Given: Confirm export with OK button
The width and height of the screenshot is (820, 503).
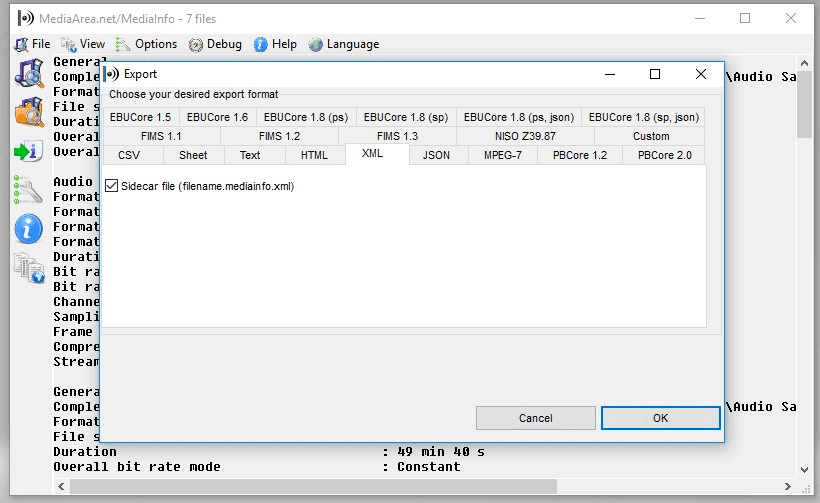Looking at the screenshot, I should pos(660,418).
